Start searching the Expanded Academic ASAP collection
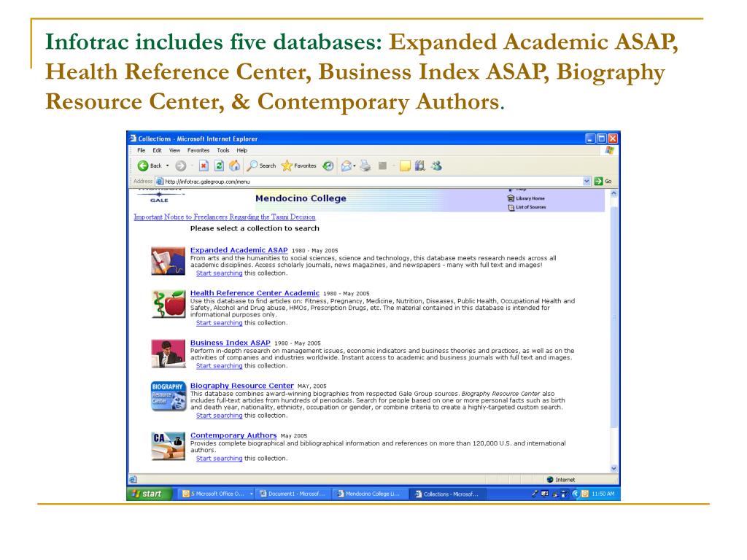The height and width of the screenshot is (560, 747). click(x=219, y=273)
